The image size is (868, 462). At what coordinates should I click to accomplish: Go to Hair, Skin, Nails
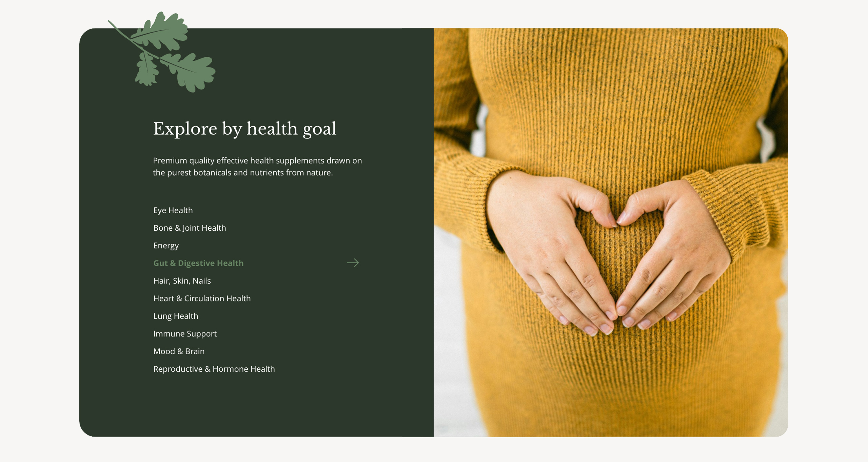(x=182, y=281)
